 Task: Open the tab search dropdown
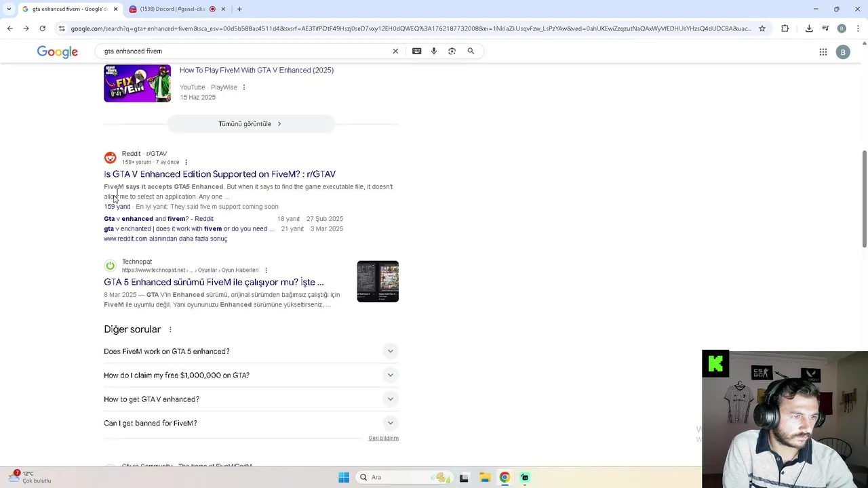(8, 9)
